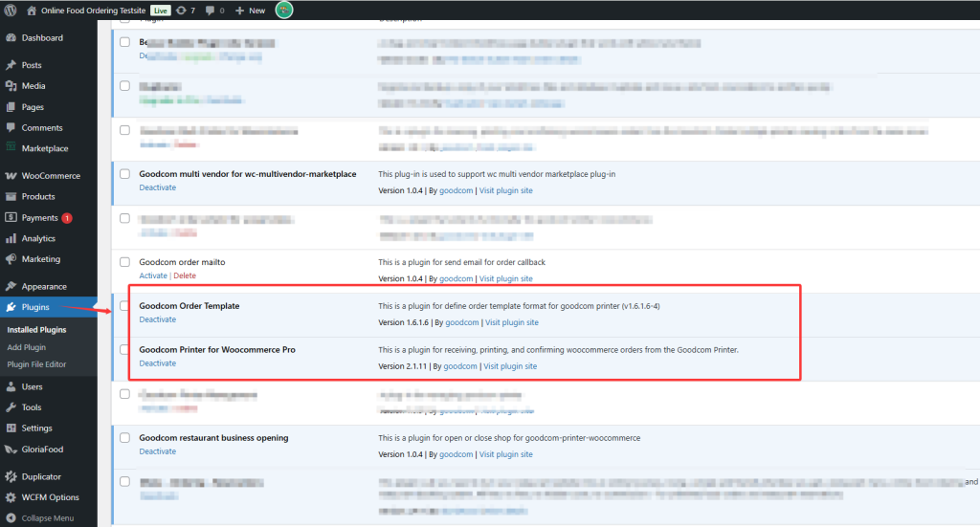980x527 pixels.
Task: Check Goodcom restaurant business opening checkbox
Action: click(125, 438)
